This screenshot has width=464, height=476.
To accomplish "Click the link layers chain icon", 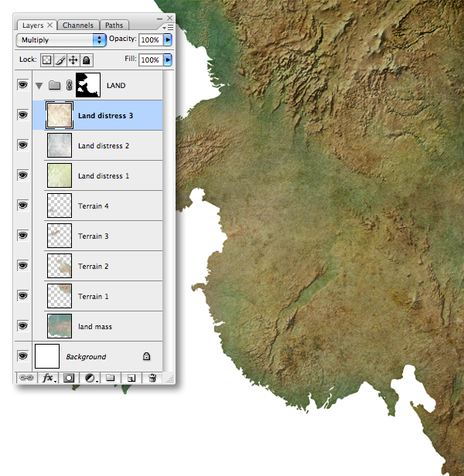I will 26,378.
